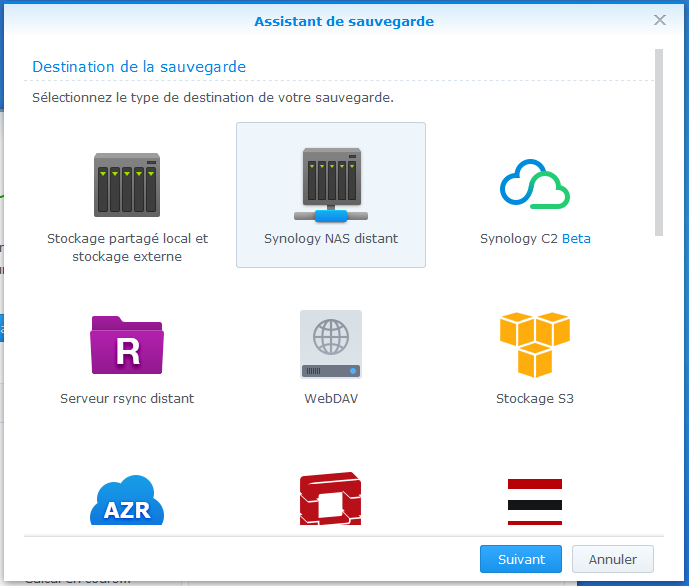Click 'Stockage partagé local et stockage externe' label
Screen dimensions: 689x586
tap(127, 248)
